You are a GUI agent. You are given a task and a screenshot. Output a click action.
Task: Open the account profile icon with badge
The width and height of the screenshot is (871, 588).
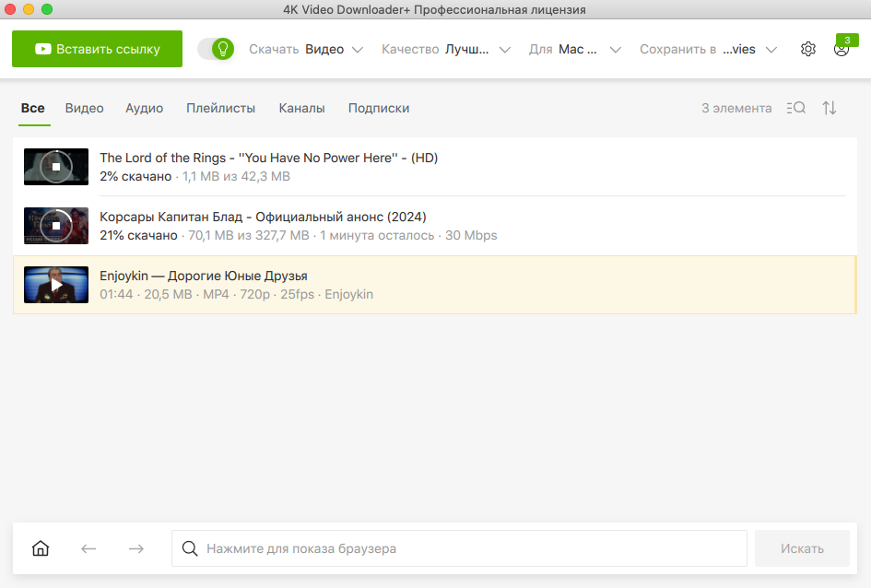point(841,50)
